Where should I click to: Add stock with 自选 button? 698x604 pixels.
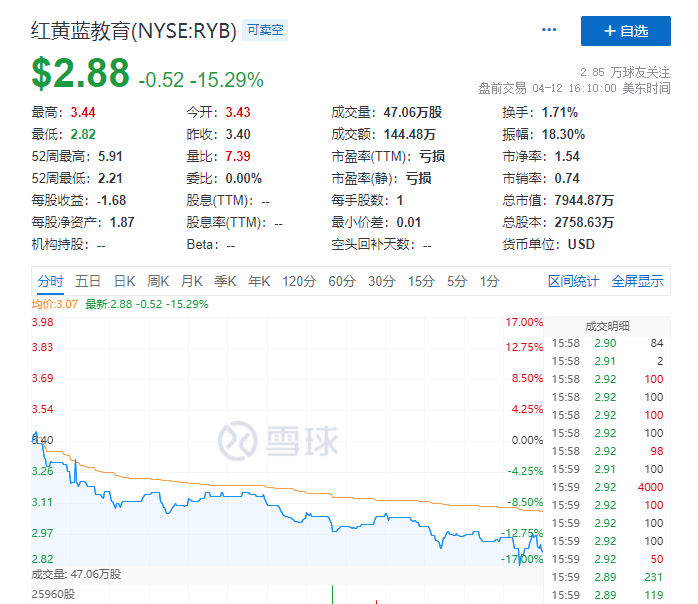[x=625, y=31]
